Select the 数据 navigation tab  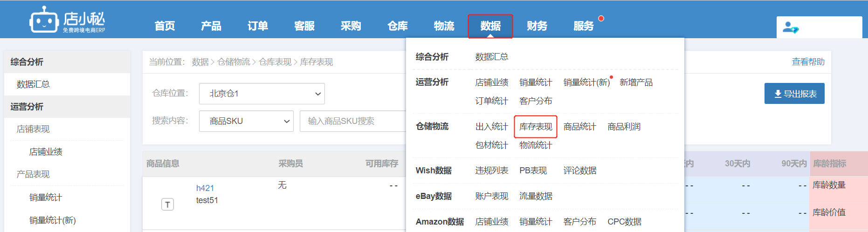(490, 26)
